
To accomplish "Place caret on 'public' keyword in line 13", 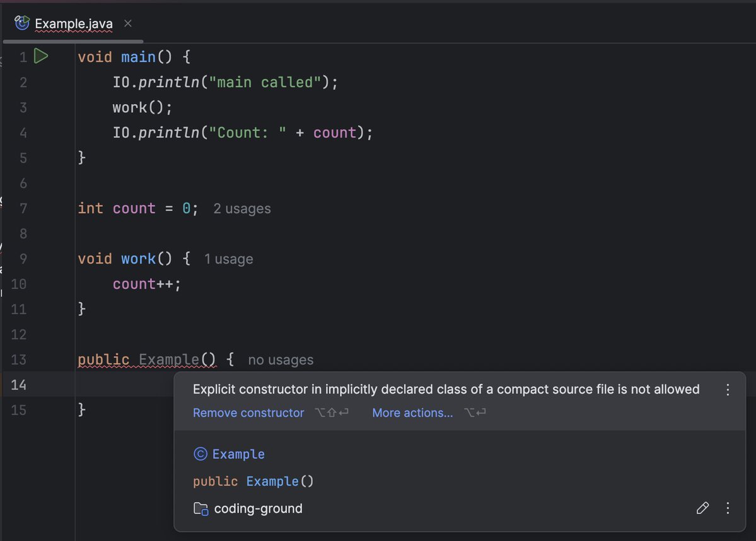I will click(x=103, y=359).
